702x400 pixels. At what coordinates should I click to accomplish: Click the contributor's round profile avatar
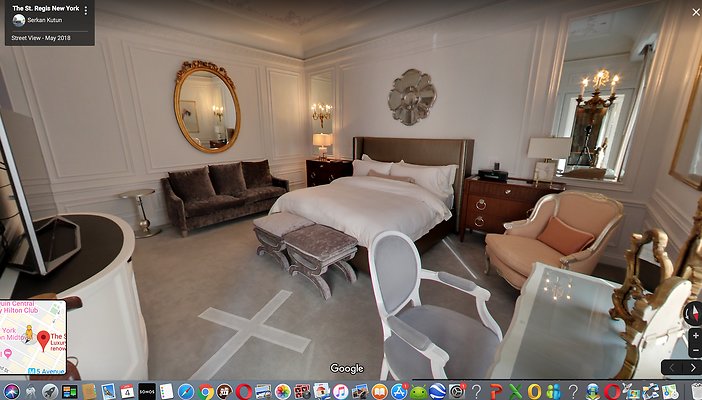click(18, 20)
